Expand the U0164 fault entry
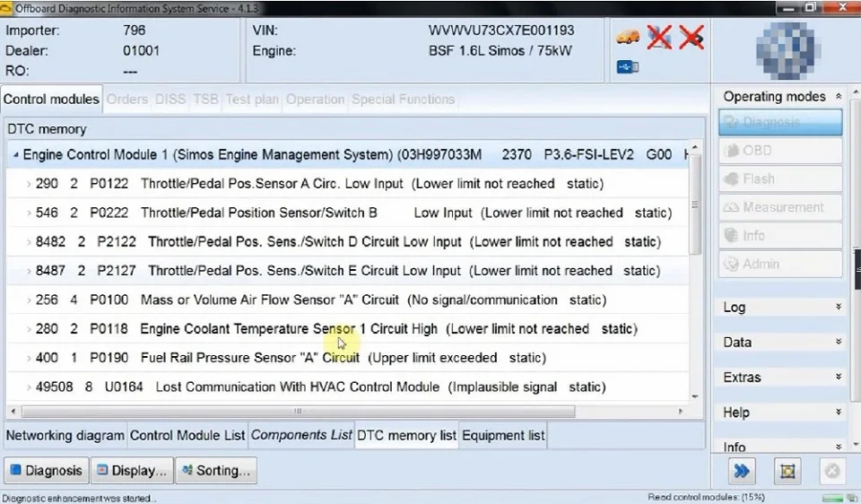 pos(29,387)
